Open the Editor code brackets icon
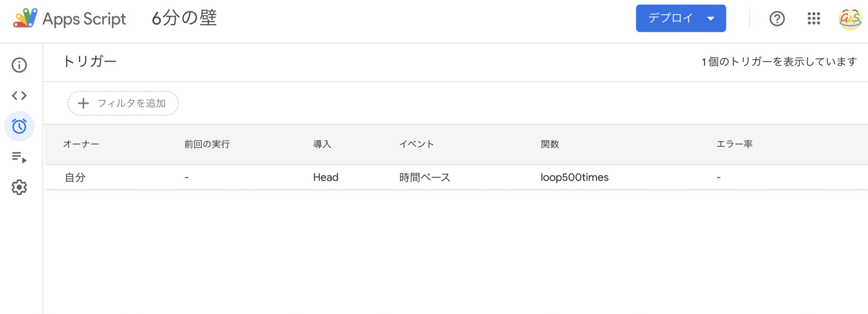 click(x=19, y=95)
